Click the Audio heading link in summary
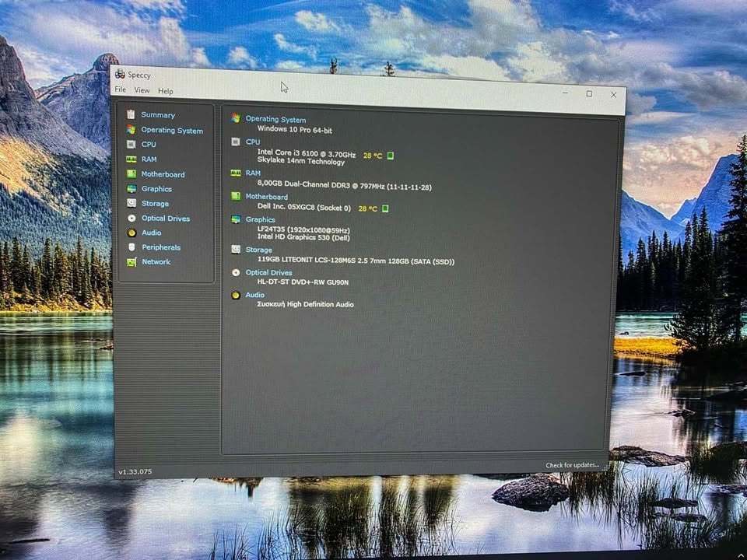Viewport: 747px width, 560px height. point(255,296)
